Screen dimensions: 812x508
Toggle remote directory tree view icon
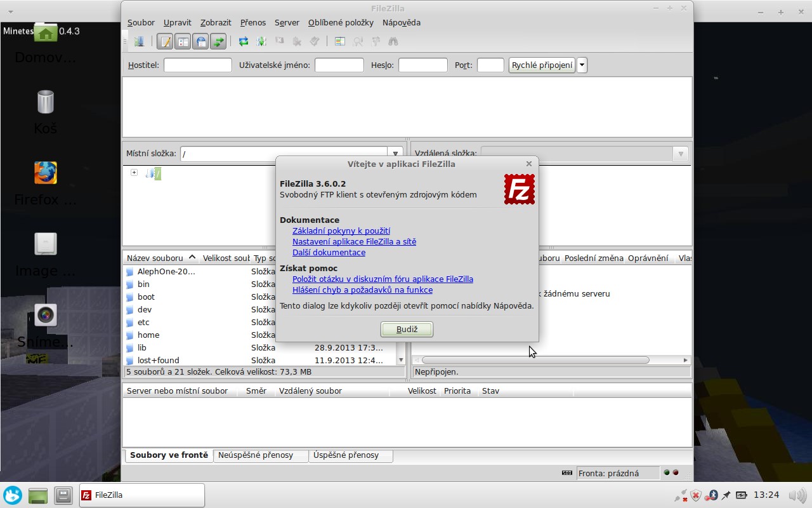[x=200, y=42]
